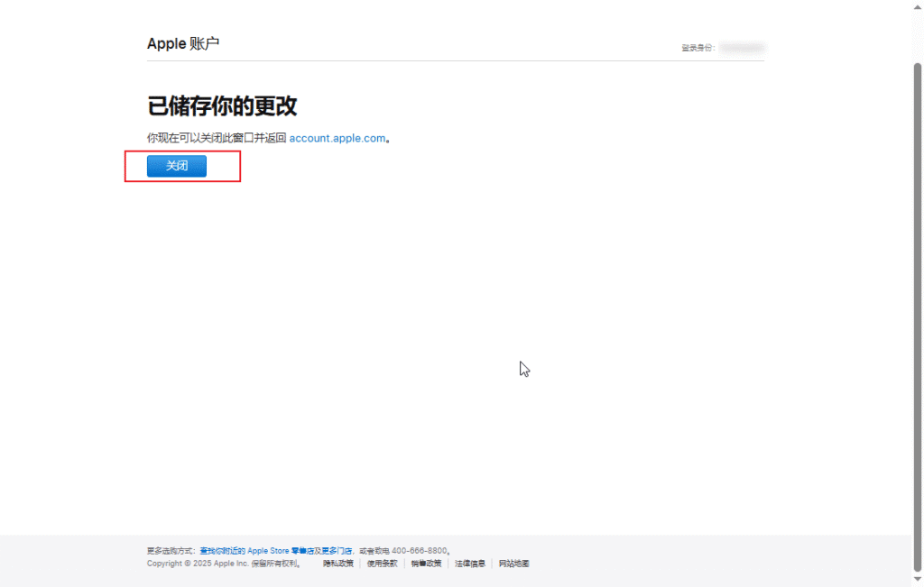924x587 pixels.
Task: Click the blue 关闭 button
Action: tap(177, 166)
